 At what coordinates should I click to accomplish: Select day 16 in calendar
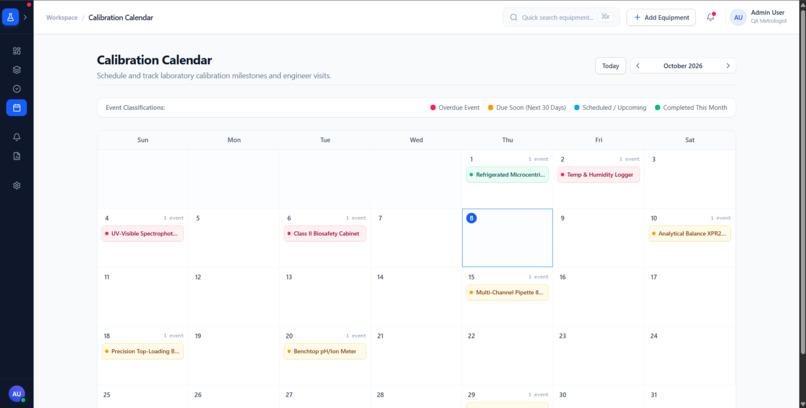pos(598,297)
